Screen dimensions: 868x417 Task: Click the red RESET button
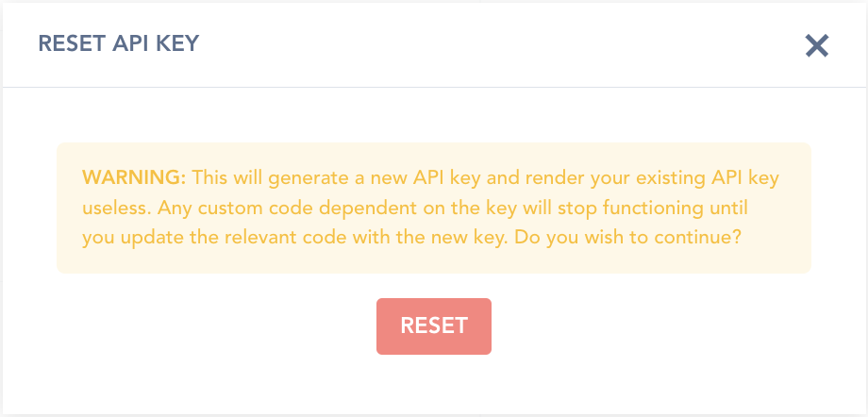(434, 326)
